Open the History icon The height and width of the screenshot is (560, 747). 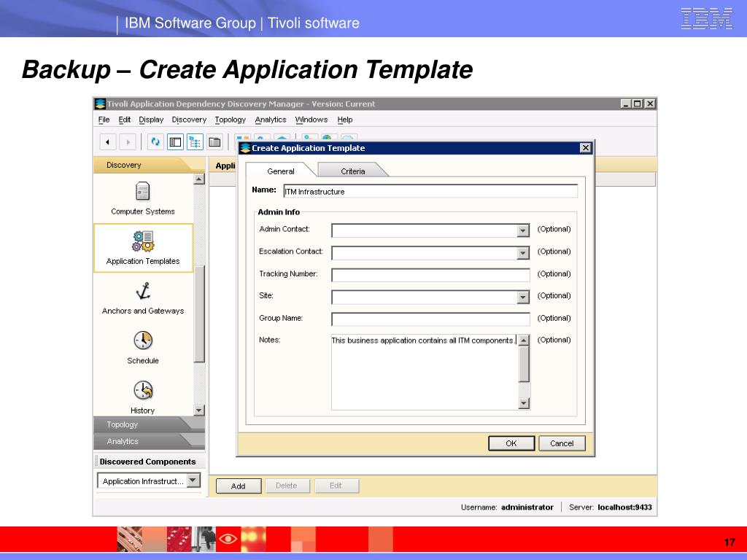pyautogui.click(x=143, y=390)
